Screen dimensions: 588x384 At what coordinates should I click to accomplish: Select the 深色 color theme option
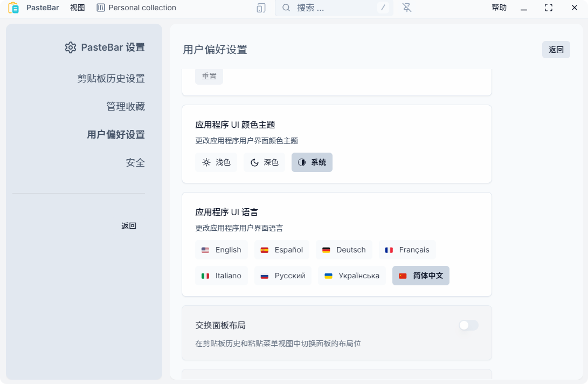coord(264,162)
